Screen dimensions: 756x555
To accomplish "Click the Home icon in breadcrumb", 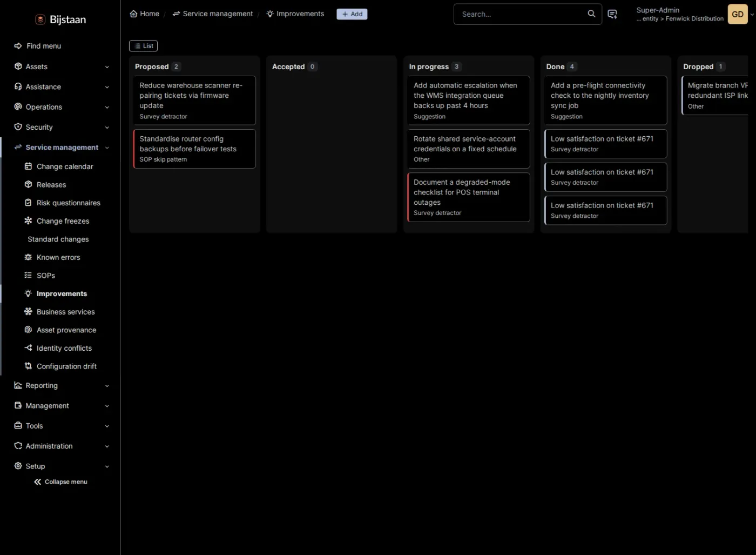I will point(133,14).
